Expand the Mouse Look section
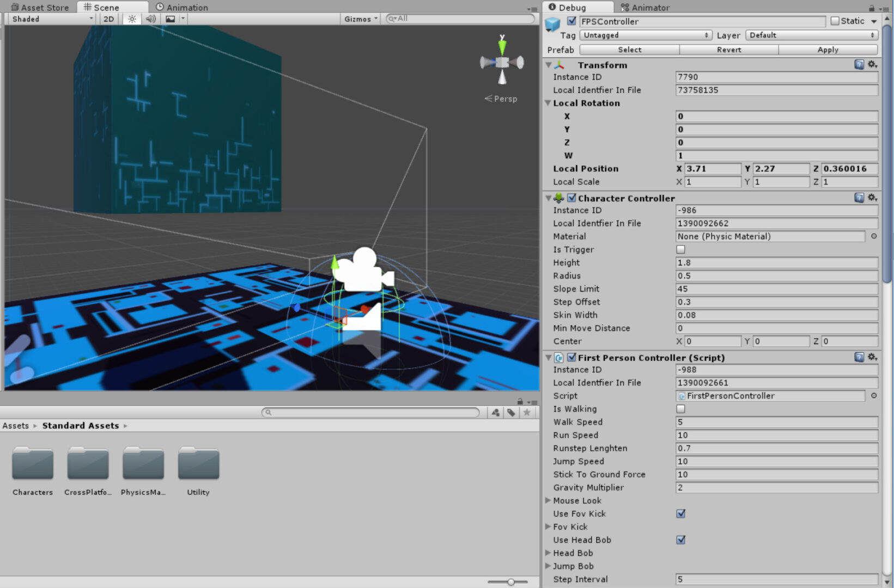This screenshot has height=588, width=894. click(x=548, y=500)
